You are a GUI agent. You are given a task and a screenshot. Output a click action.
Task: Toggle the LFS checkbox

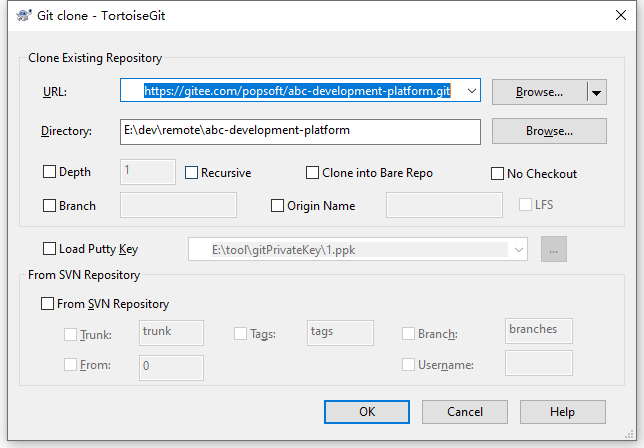[x=525, y=204]
